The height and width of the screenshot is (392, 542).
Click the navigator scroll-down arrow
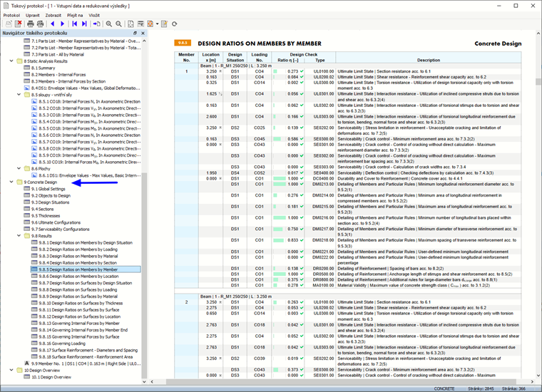coord(144,381)
